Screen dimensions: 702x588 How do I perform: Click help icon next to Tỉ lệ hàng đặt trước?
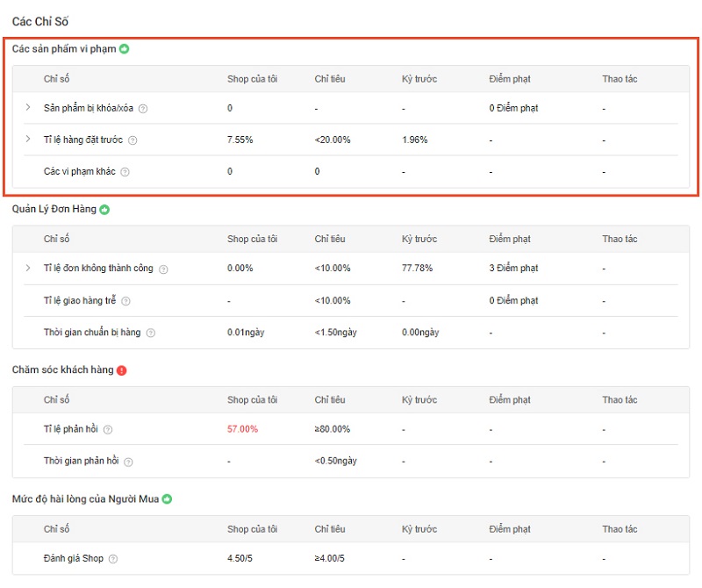pos(133,140)
